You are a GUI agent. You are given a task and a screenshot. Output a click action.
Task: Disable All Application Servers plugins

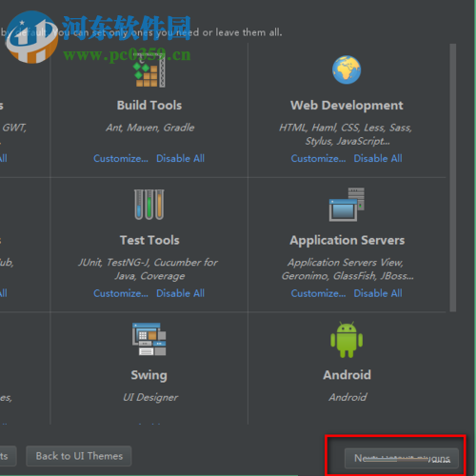pos(378,293)
